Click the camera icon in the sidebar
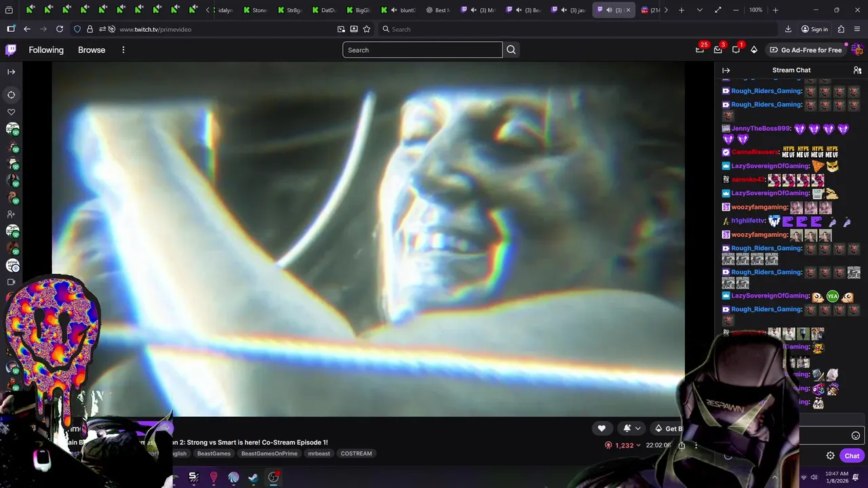 [x=12, y=282]
